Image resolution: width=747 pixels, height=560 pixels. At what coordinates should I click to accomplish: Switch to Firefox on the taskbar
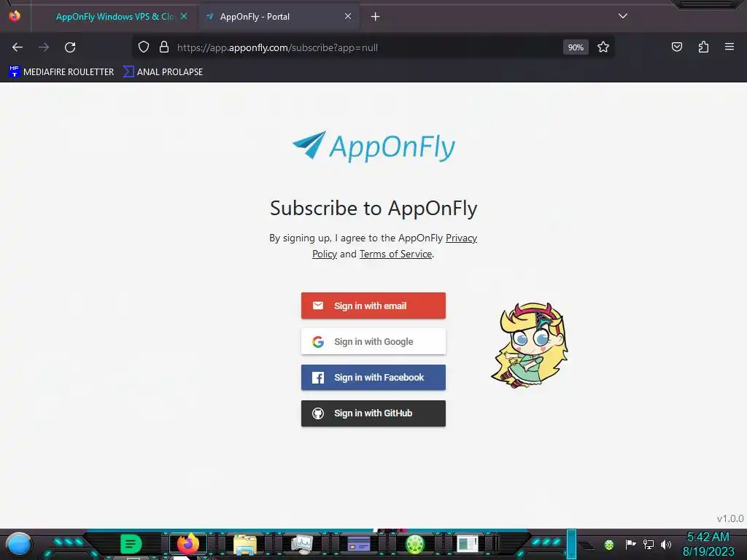point(187,544)
